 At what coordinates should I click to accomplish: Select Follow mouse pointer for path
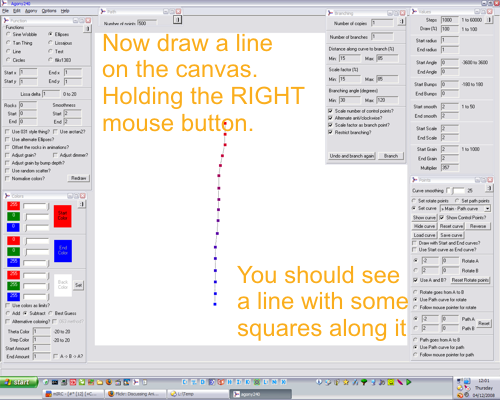point(415,355)
